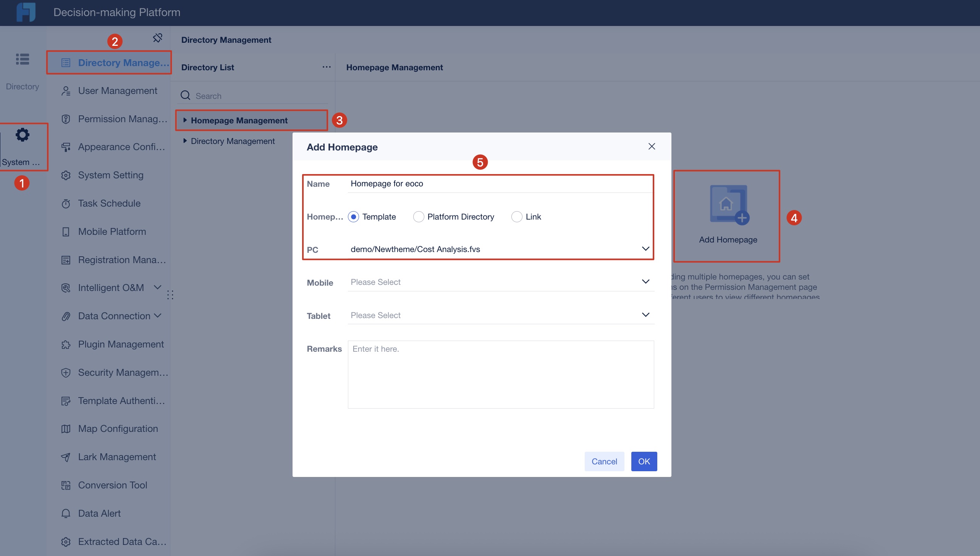The height and width of the screenshot is (556, 980).
Task: Open Security Management menu item
Action: [x=109, y=373]
